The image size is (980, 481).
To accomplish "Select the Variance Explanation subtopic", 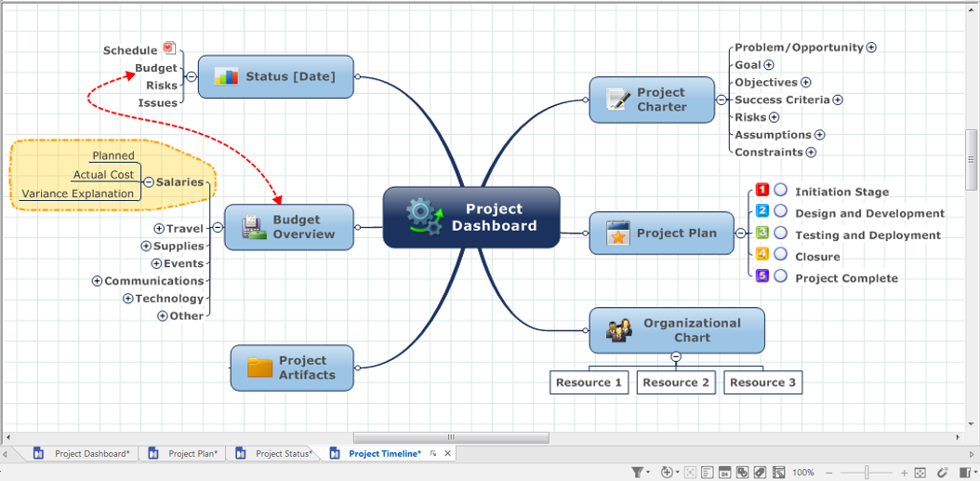I will coord(78,194).
